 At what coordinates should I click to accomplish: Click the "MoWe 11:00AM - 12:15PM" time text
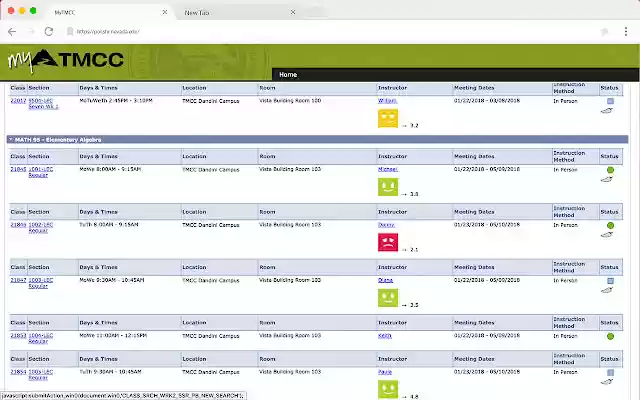coord(113,336)
